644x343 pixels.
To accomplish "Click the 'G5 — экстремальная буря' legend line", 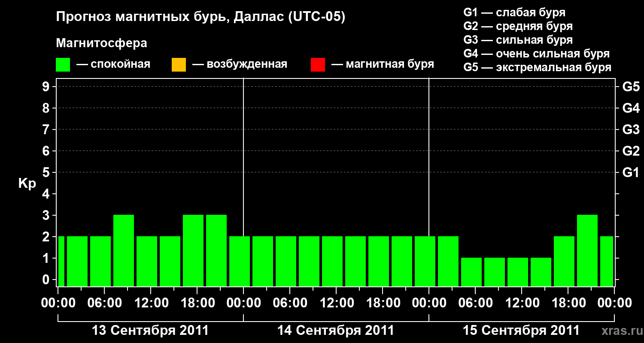I will (538, 67).
